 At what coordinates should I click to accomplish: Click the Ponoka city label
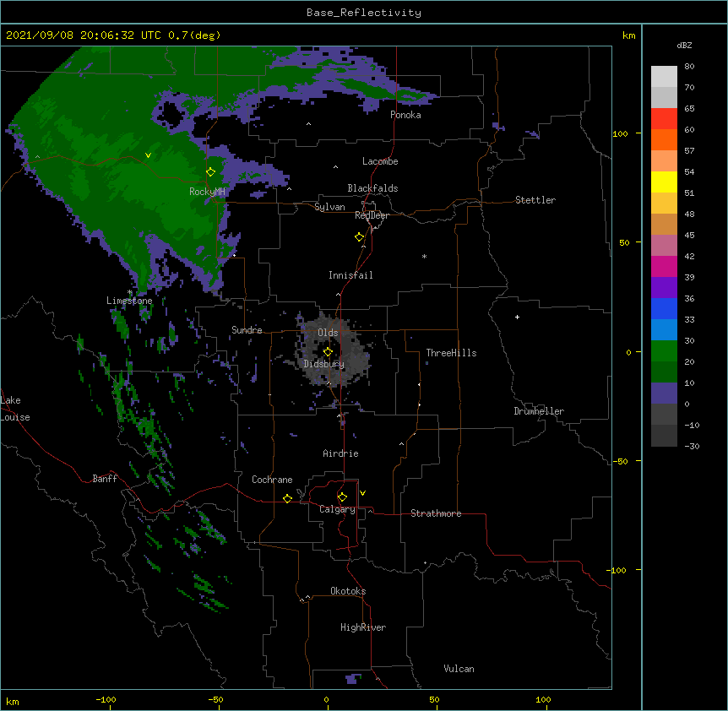coord(405,115)
